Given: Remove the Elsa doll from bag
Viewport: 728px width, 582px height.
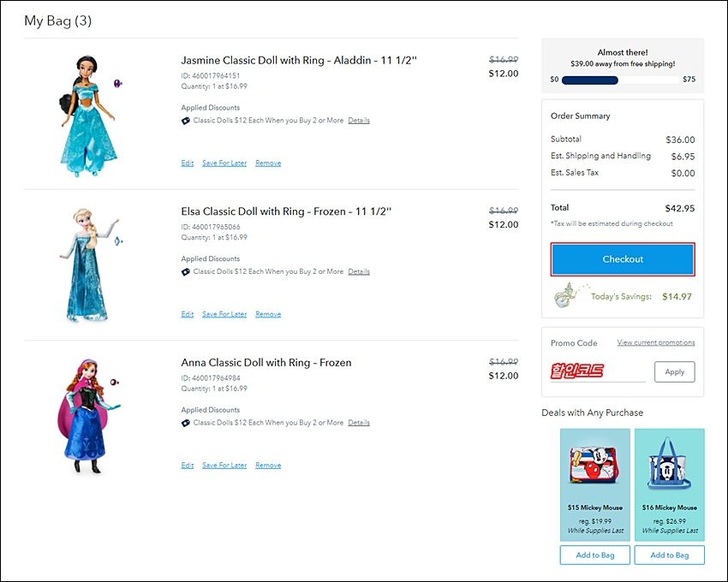Looking at the screenshot, I should pos(268,314).
